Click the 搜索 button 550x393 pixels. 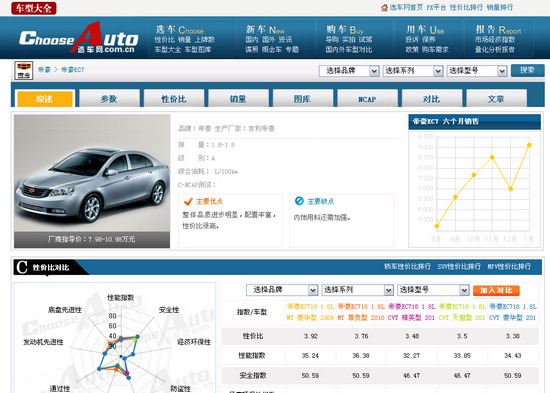pyautogui.click(x=528, y=70)
